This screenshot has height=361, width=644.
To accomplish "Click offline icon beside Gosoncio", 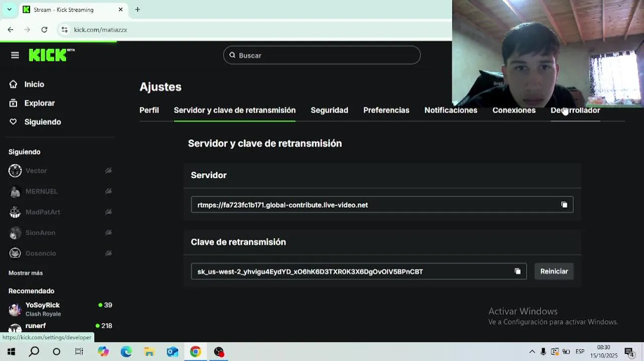I will tap(108, 253).
